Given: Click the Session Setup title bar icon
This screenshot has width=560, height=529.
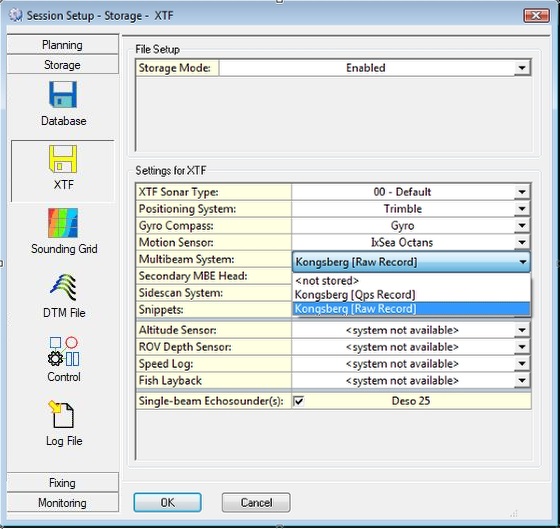Looking at the screenshot, I should (x=15, y=15).
